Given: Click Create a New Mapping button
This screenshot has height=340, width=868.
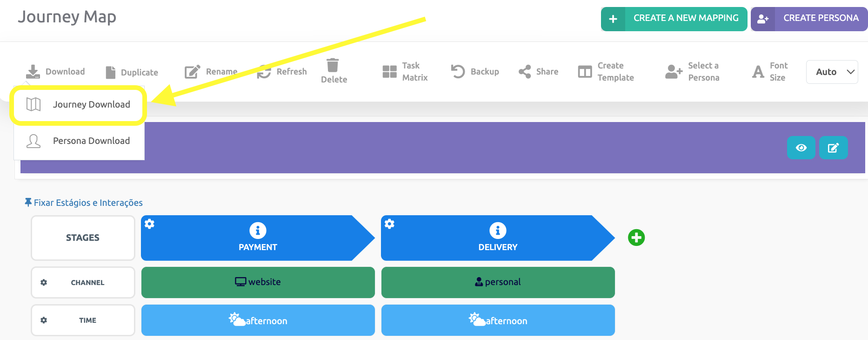Looking at the screenshot, I should [674, 19].
